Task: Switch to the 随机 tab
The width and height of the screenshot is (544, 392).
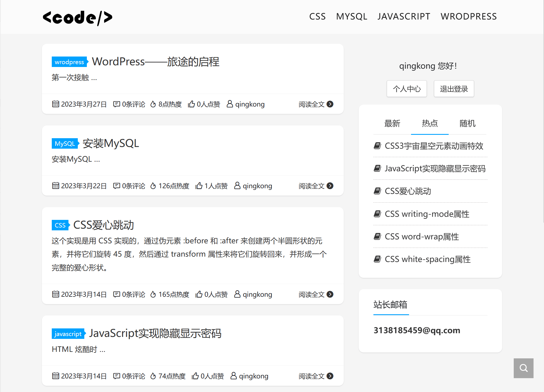Action: (x=467, y=124)
